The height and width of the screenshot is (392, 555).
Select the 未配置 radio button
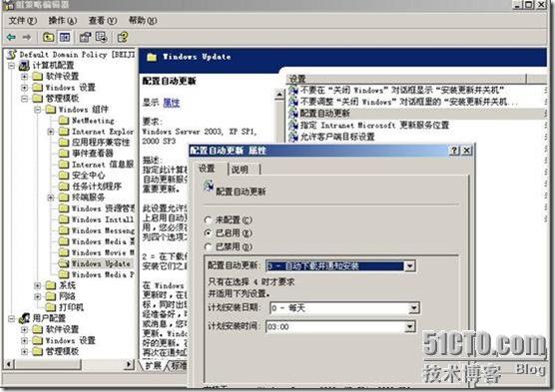[209, 219]
